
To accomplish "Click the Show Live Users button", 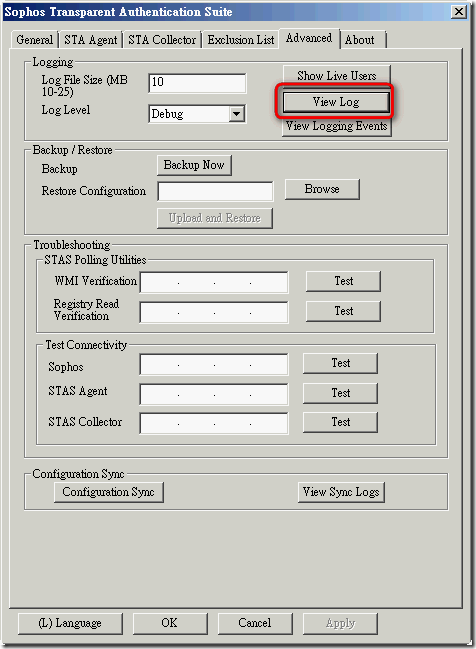I will coord(337,75).
